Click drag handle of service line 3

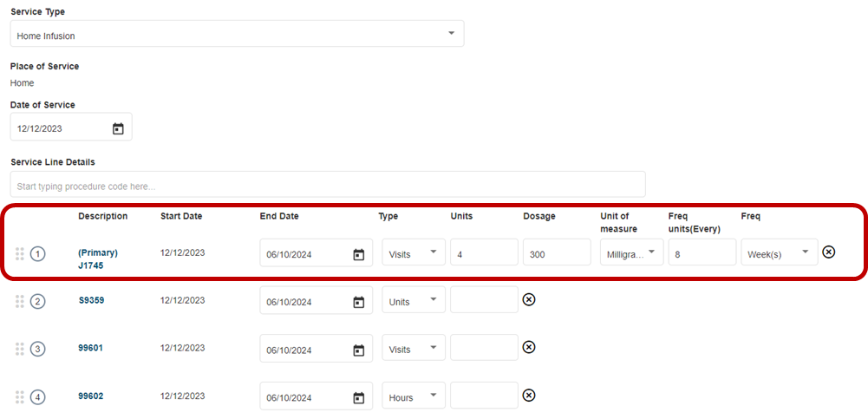[x=19, y=349]
